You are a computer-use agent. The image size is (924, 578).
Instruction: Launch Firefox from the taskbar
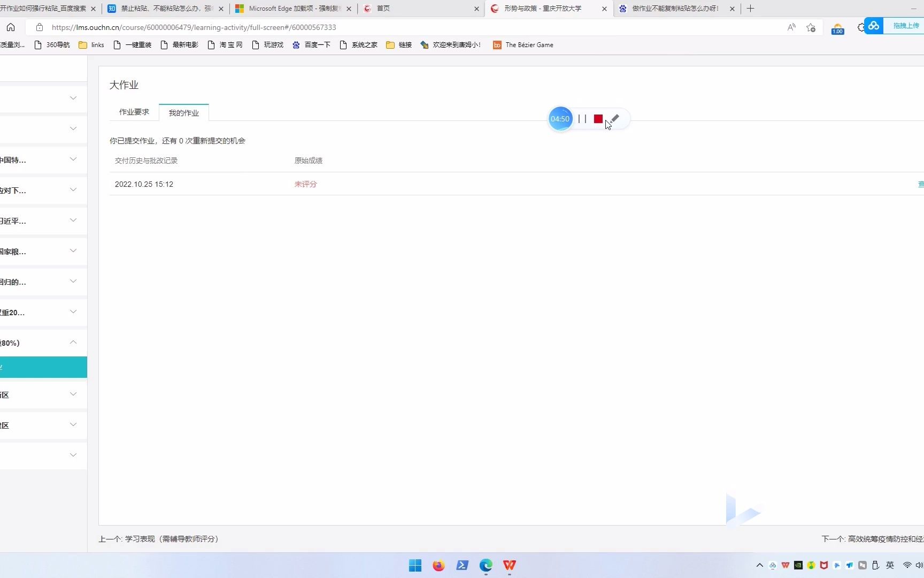pyautogui.click(x=438, y=565)
